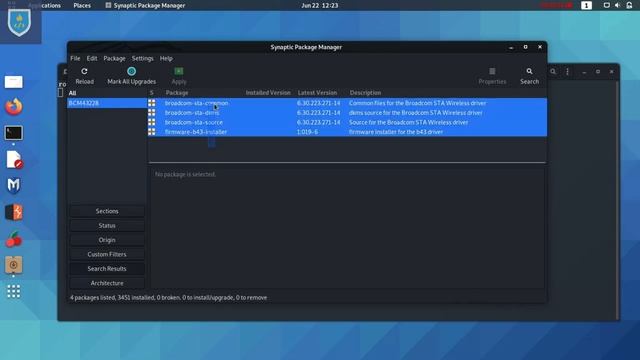This screenshot has width=640, height=360.
Task: Open the Edit menu
Action: (92, 58)
